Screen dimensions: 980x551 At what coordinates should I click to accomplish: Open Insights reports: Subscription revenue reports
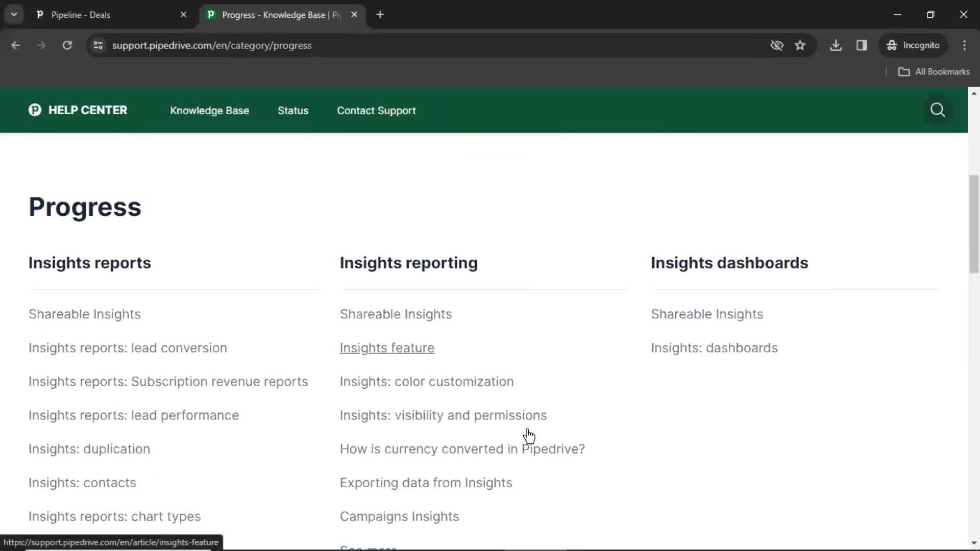pyautogui.click(x=168, y=382)
